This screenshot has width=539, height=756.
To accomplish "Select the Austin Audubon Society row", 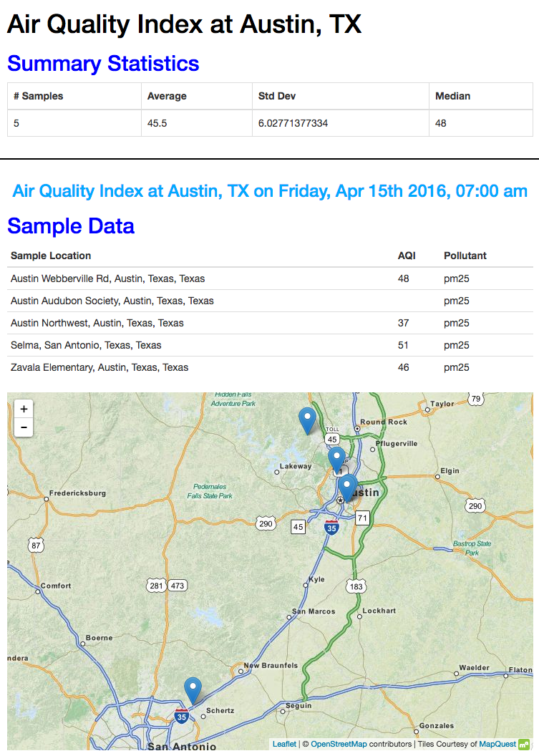I will click(270, 301).
